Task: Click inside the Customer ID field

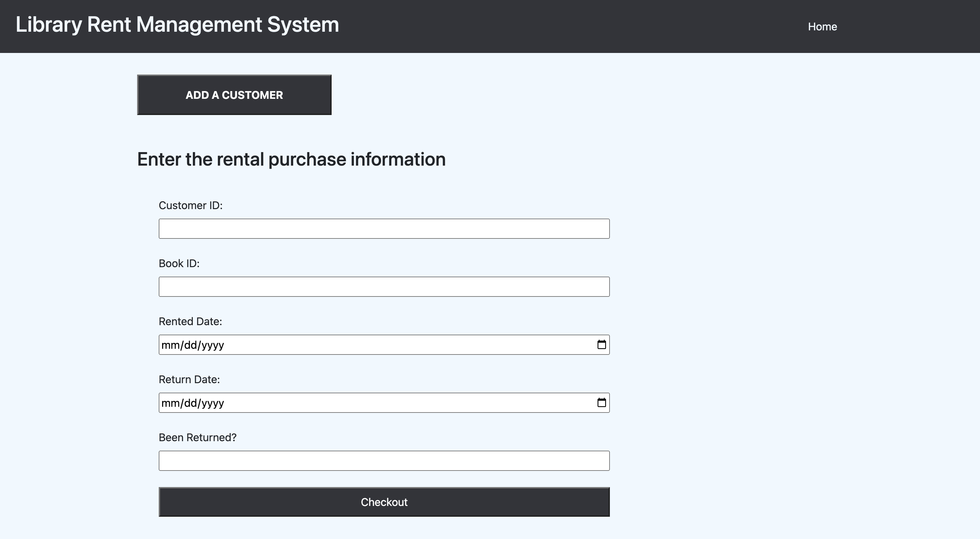Action: (x=384, y=228)
